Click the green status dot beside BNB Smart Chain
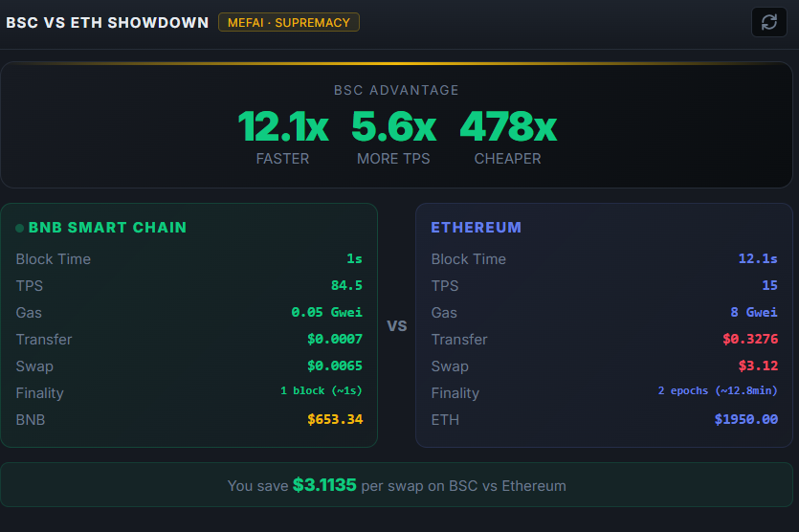Viewport: 799px width, 532px height. point(20,228)
